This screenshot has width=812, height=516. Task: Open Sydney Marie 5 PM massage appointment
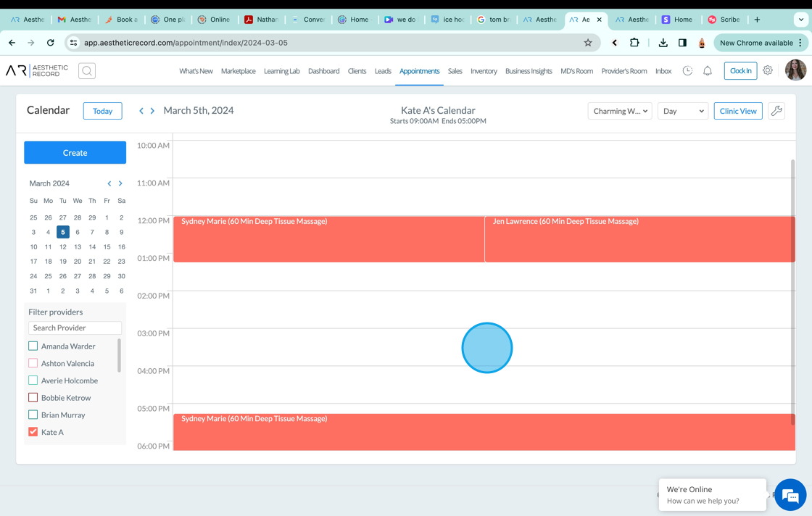[x=484, y=432]
